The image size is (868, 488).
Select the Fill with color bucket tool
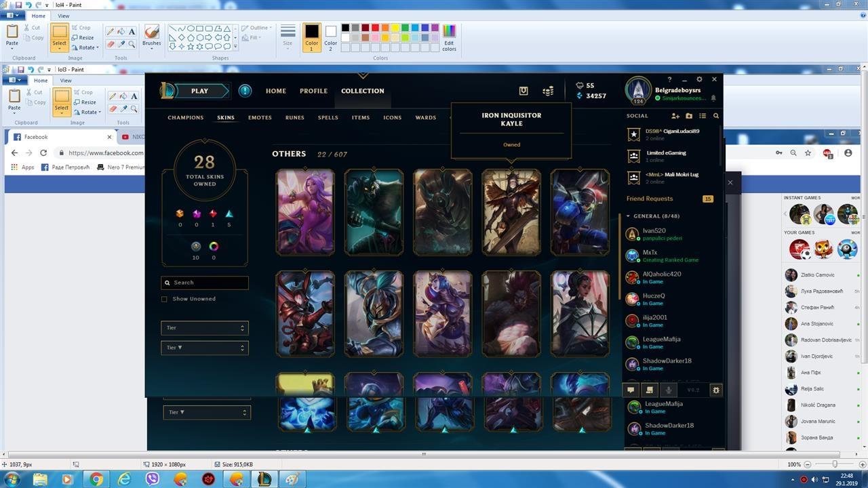[121, 31]
